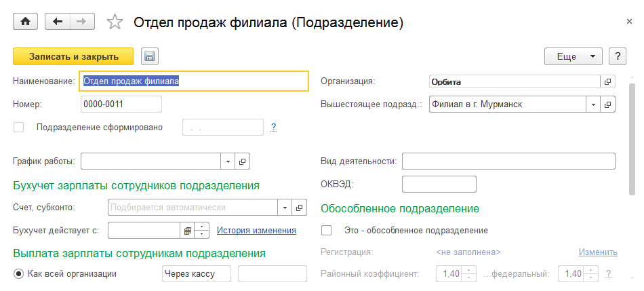Viewport: 644px width, 291px height.
Task: Enable Это - обособленное подразделение checkbox
Action: [x=326, y=230]
